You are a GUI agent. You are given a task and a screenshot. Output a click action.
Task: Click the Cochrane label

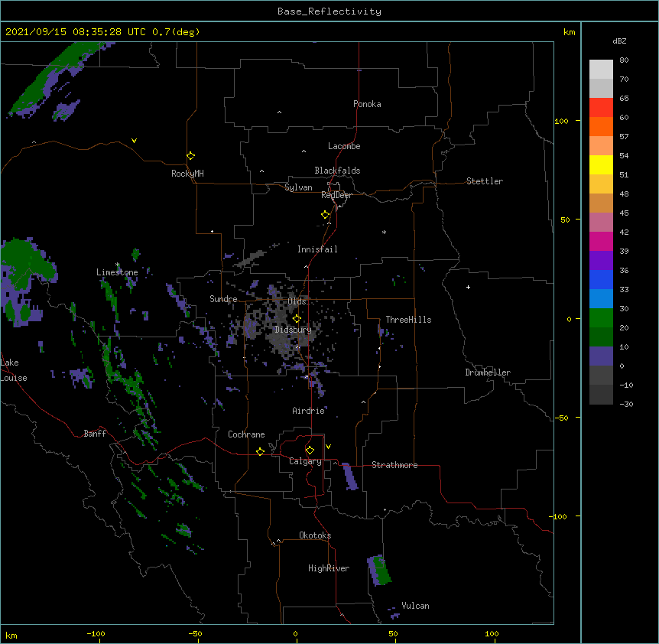coord(246,434)
